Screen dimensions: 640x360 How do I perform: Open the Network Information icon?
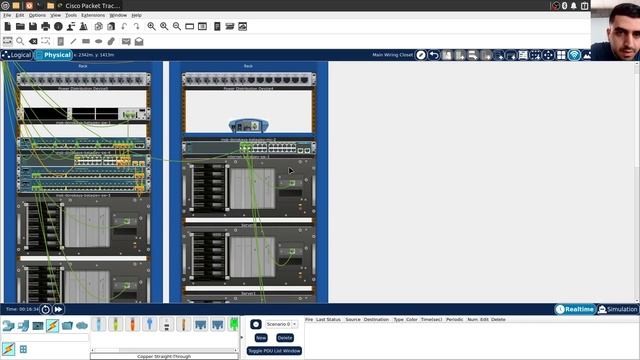click(x=58, y=27)
